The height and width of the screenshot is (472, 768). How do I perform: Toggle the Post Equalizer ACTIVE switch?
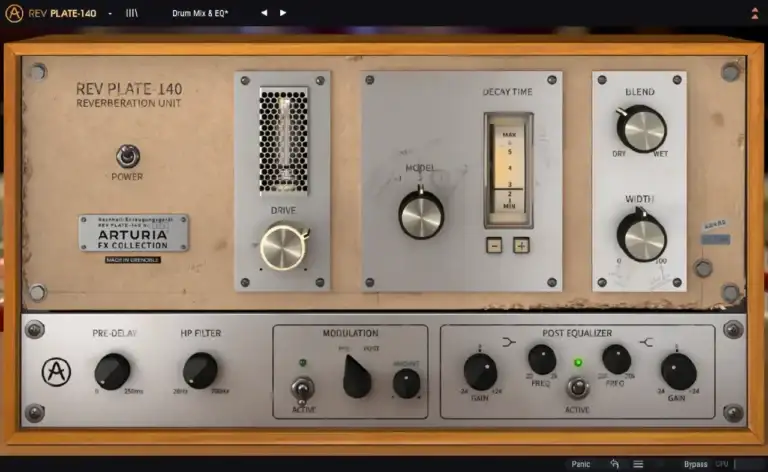[577, 388]
